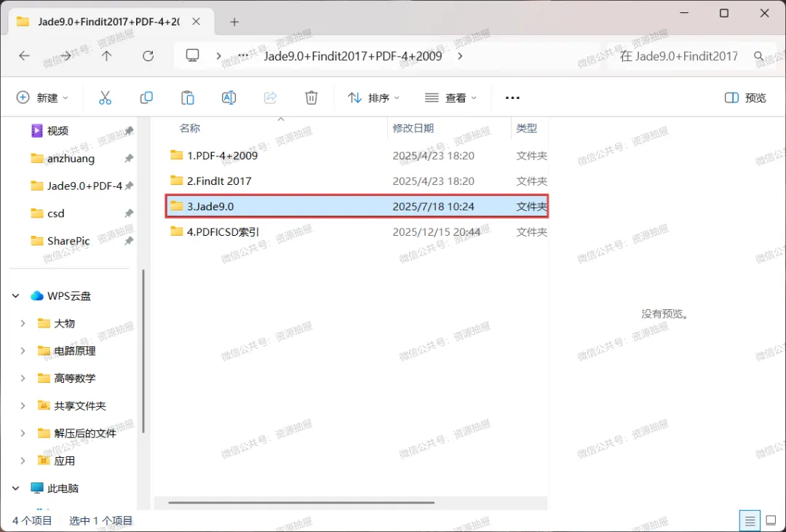Click the file list horizontal scrollbar
The width and height of the screenshot is (786, 532).
pos(301,502)
